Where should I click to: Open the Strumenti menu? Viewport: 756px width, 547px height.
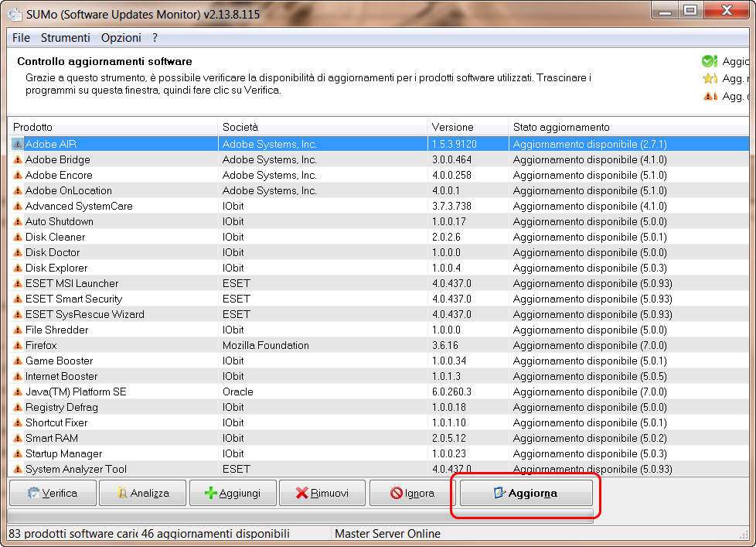point(66,38)
